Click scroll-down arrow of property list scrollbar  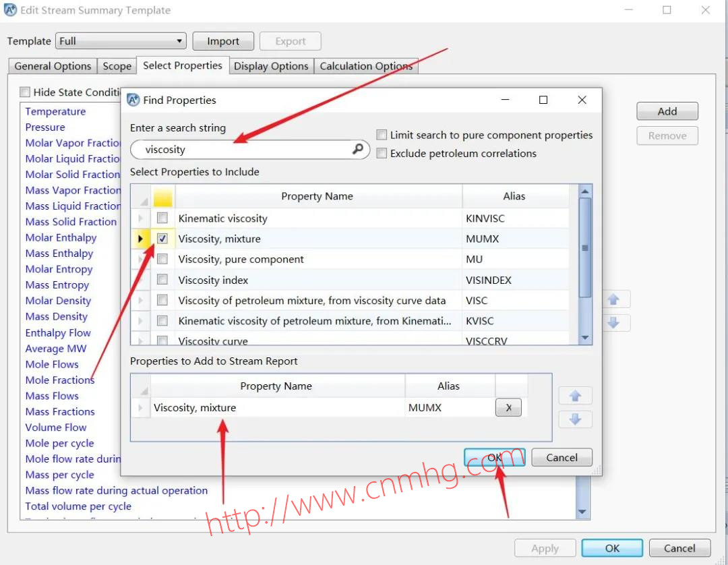point(585,338)
